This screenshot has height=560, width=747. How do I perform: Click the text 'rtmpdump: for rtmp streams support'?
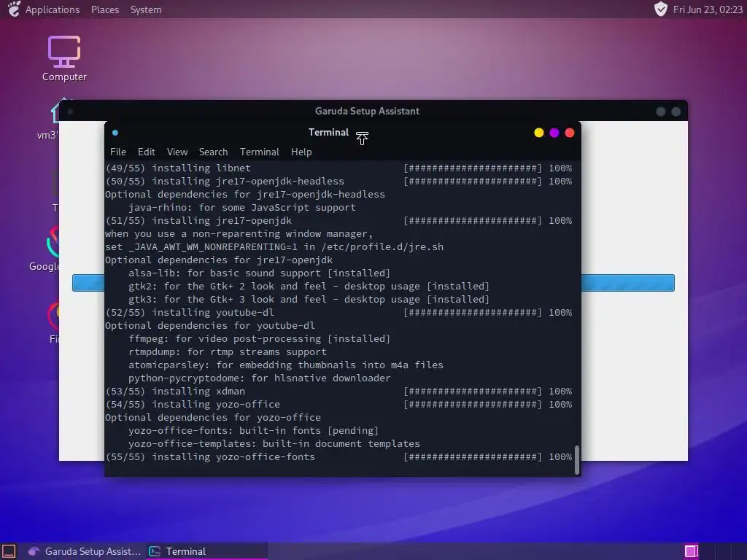pyautogui.click(x=228, y=351)
